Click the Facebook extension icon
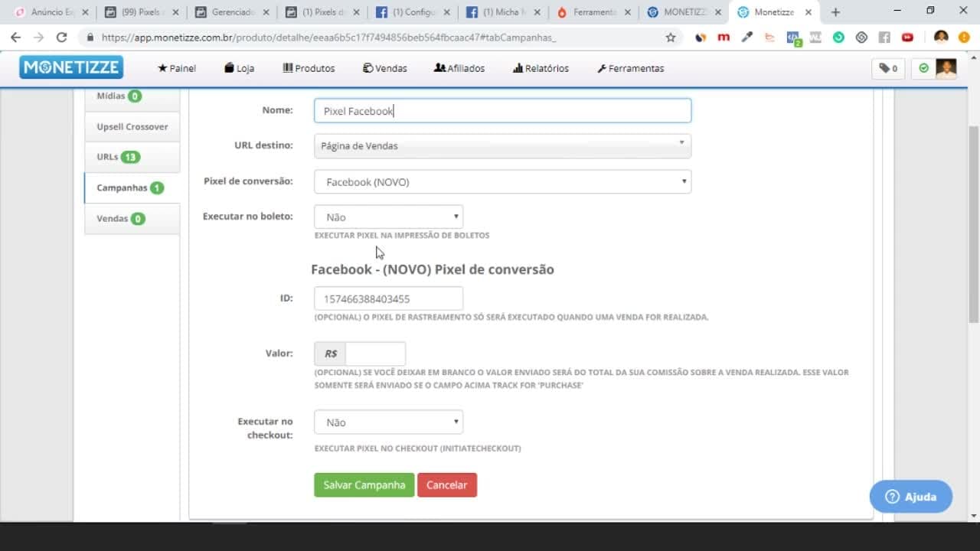 884,37
